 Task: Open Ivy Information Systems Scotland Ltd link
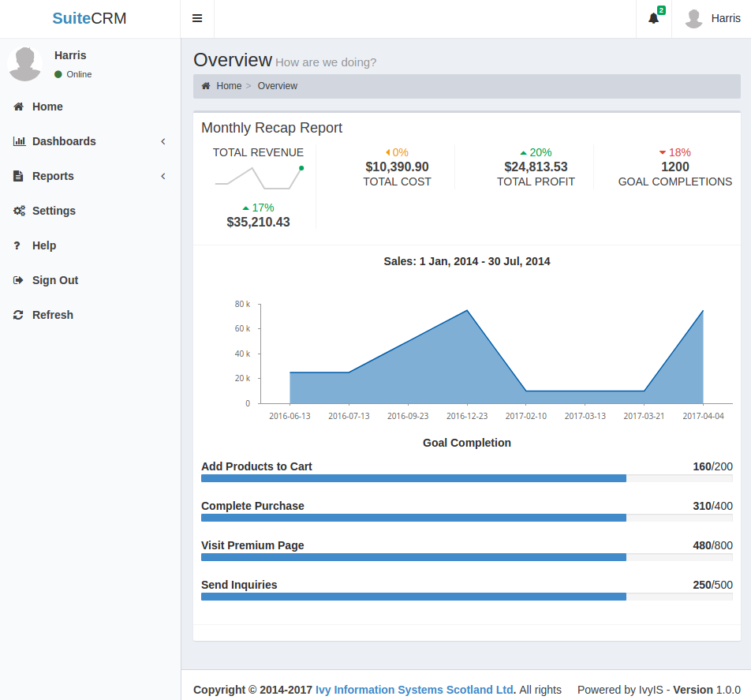tap(414, 690)
